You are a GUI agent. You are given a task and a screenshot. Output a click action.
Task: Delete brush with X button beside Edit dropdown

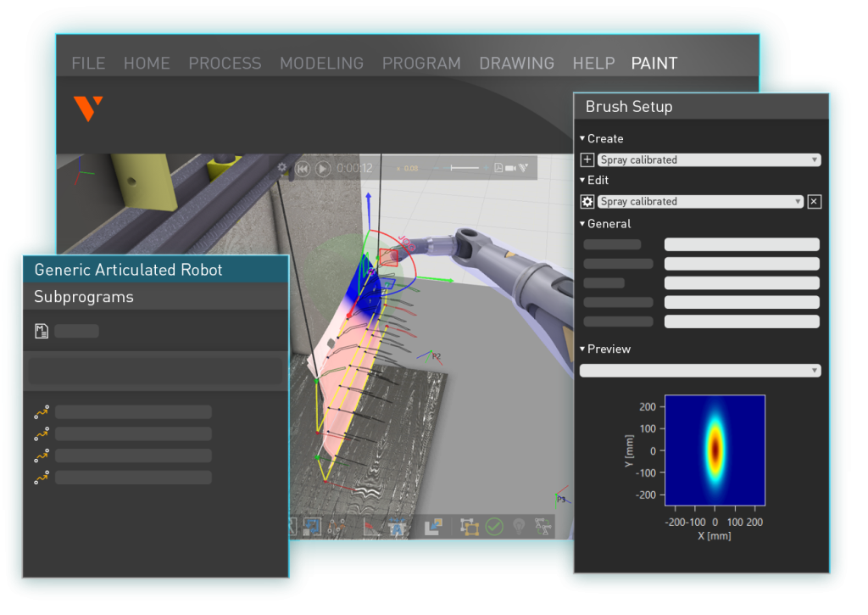[814, 202]
